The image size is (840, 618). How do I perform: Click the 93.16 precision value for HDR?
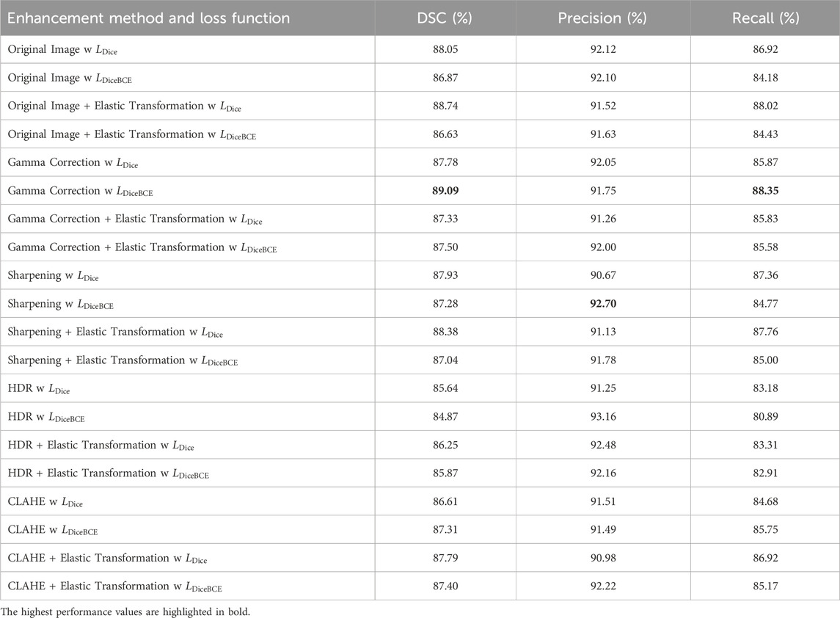(603, 416)
